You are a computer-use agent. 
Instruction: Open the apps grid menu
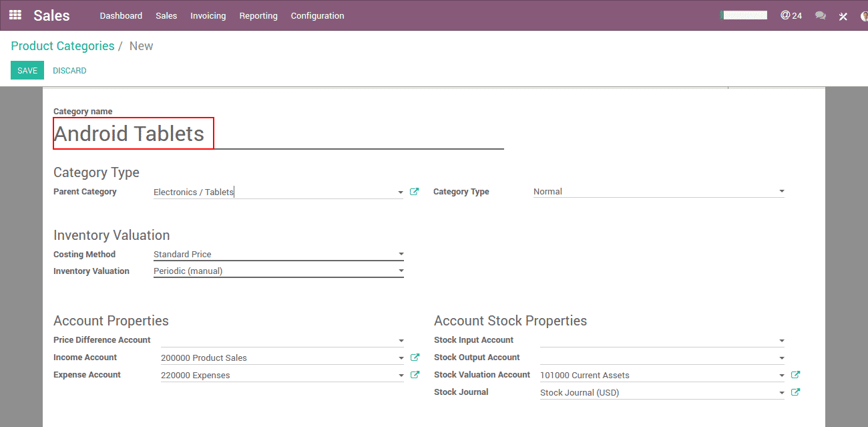click(15, 15)
